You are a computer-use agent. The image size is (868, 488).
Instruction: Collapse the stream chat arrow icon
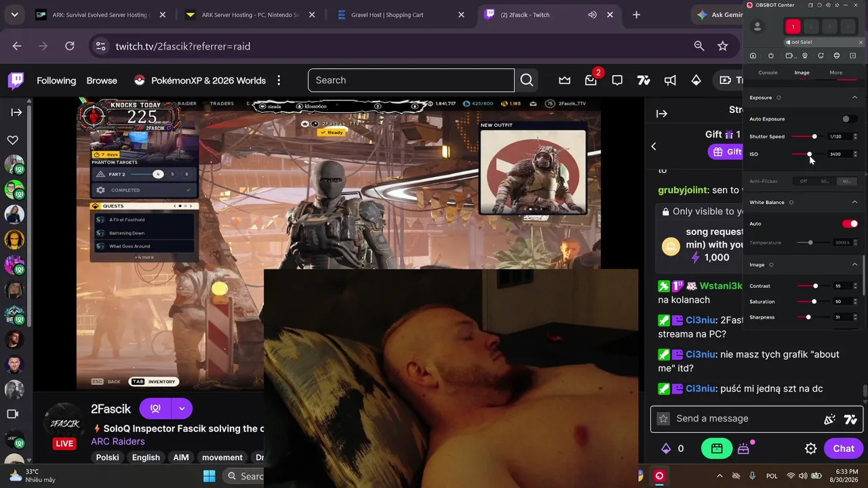point(662,114)
